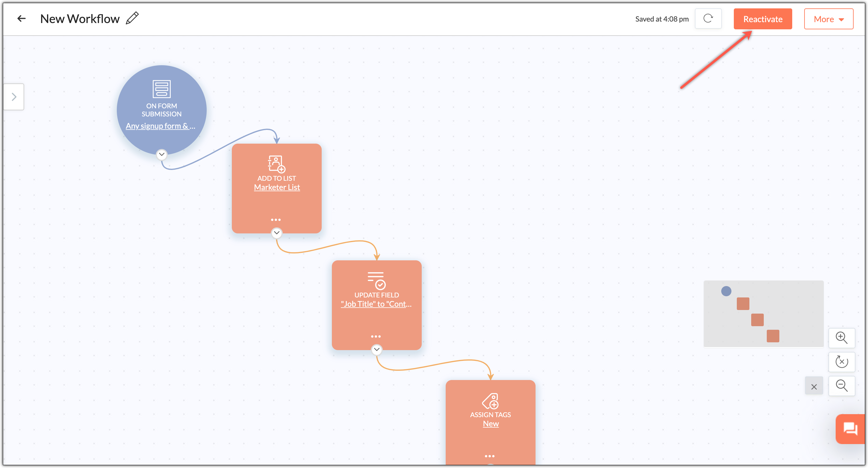Click the refresh workflow icon
This screenshot has width=868, height=468.
click(x=708, y=19)
